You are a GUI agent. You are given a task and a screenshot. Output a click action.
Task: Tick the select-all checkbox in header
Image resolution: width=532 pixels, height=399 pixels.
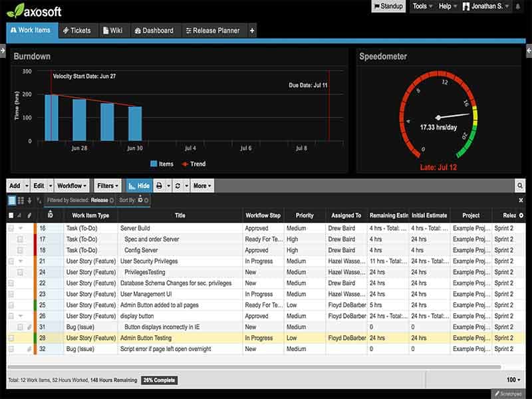click(11, 215)
